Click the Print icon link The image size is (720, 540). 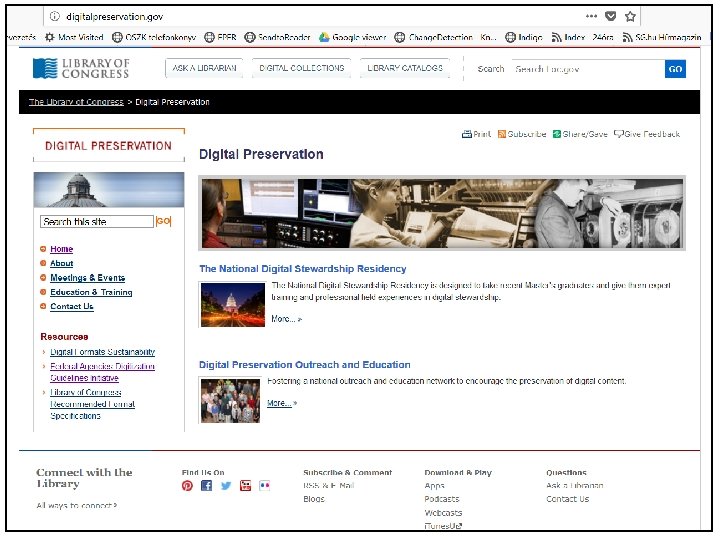click(477, 134)
